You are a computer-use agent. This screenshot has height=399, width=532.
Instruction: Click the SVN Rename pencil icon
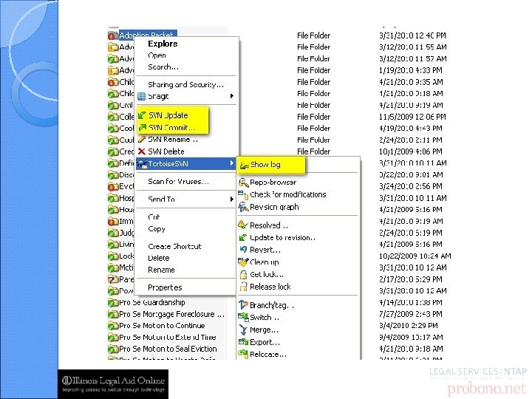(141, 140)
